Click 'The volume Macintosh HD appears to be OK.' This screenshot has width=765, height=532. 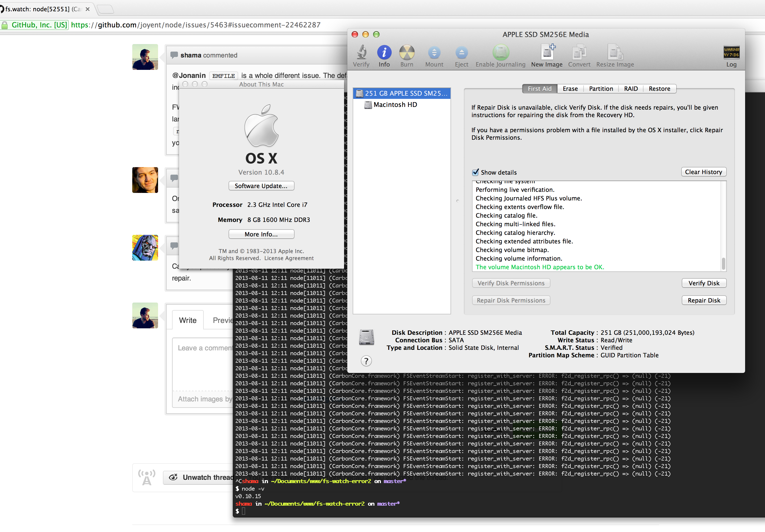[x=539, y=267]
